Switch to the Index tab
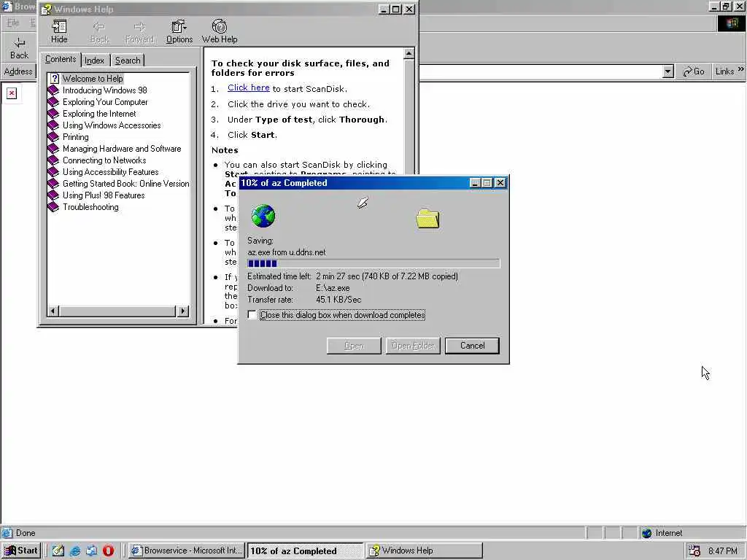 tap(94, 61)
